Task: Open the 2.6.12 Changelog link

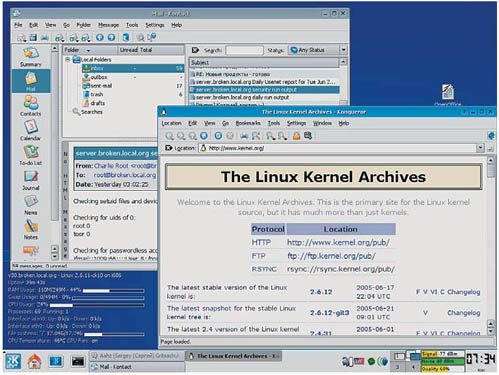Action: (464, 292)
